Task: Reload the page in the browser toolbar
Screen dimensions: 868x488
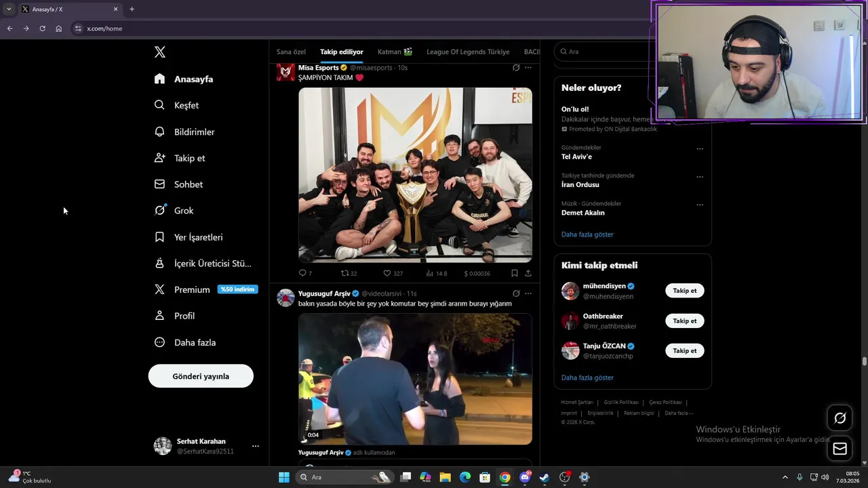Action: [x=42, y=28]
